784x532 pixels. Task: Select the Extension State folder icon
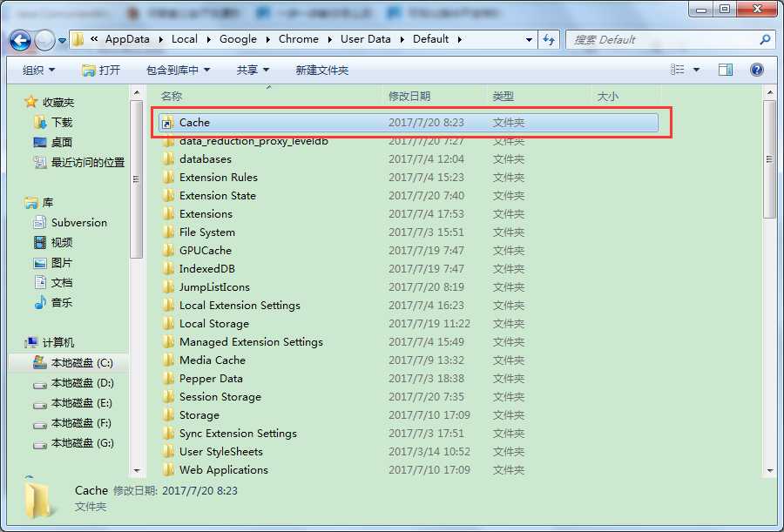[168, 196]
